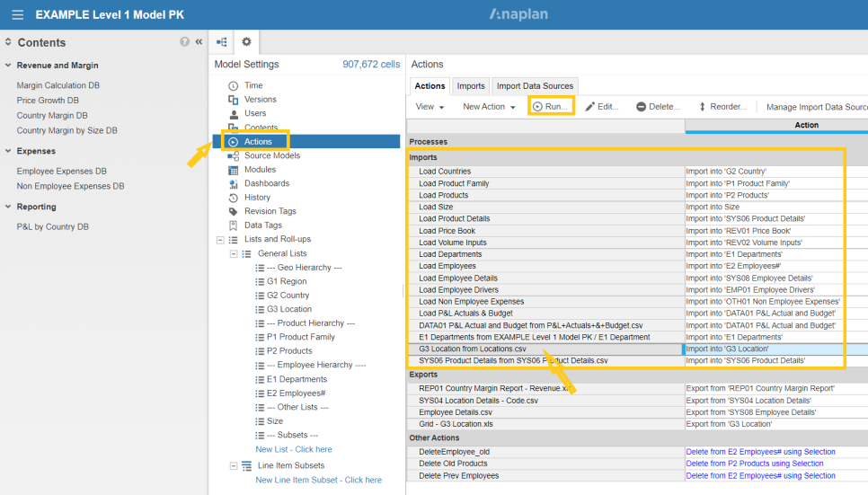Collapse the Line Item Subsets node
Screen dimensions: 868x495
click(234, 466)
